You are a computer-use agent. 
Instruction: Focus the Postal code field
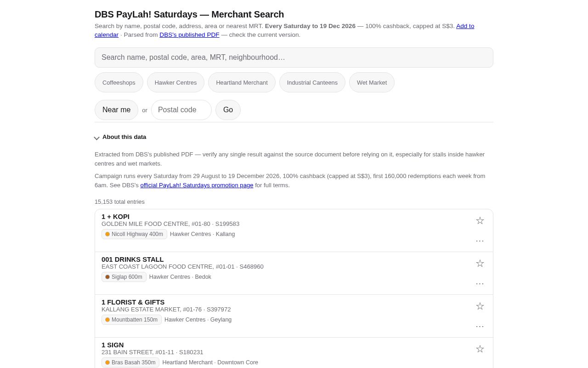[x=181, y=110]
